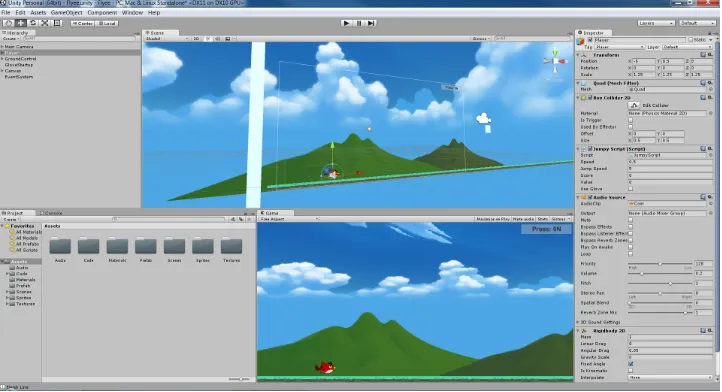Toggle scene lighting icon in Scene toolbar
Viewport: 722px width, 392px height.
[x=208, y=39]
